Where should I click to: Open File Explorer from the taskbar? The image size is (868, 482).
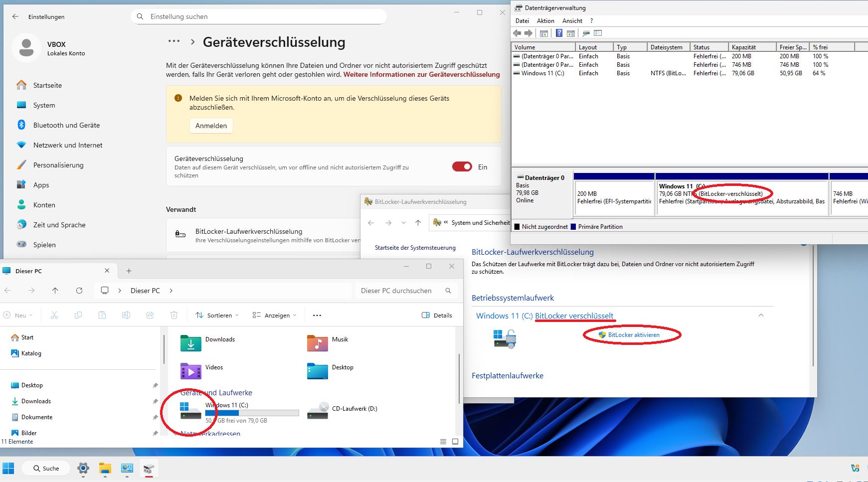click(105, 469)
